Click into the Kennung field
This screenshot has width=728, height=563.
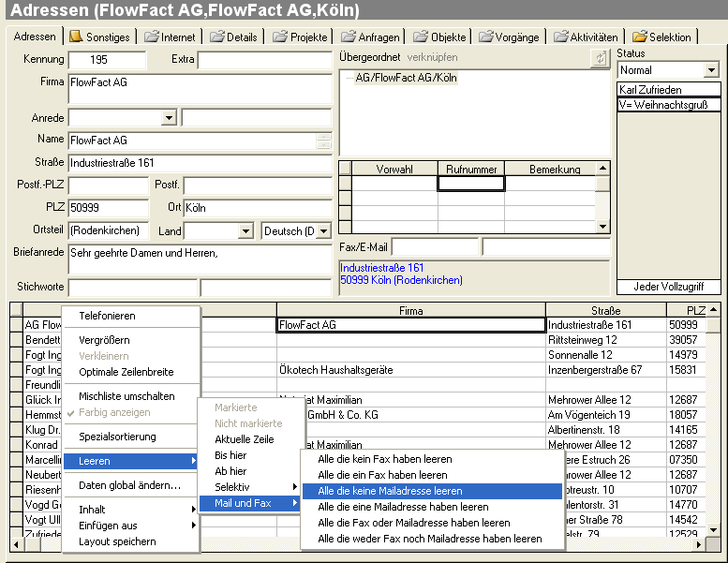click(x=107, y=60)
